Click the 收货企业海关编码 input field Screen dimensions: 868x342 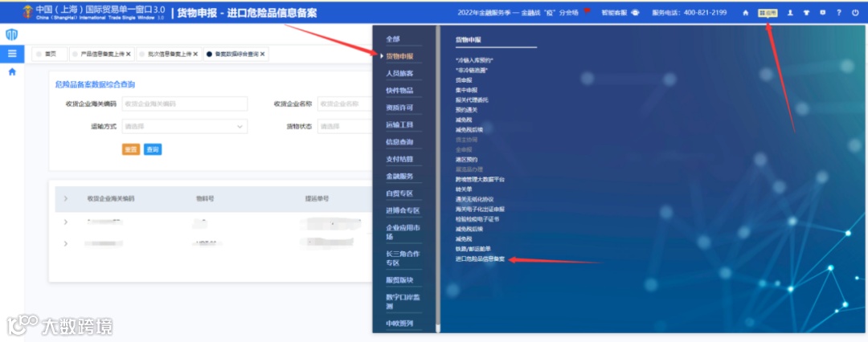[x=184, y=104]
